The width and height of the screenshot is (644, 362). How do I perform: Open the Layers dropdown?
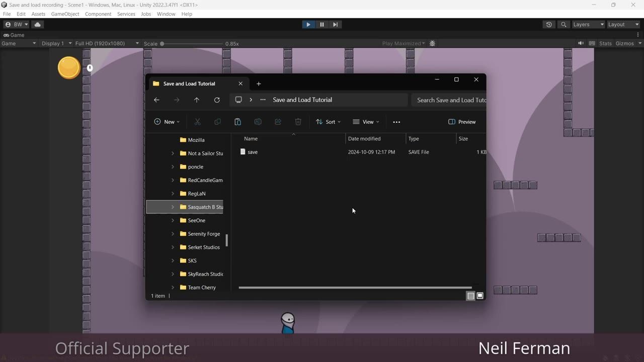click(x=588, y=24)
